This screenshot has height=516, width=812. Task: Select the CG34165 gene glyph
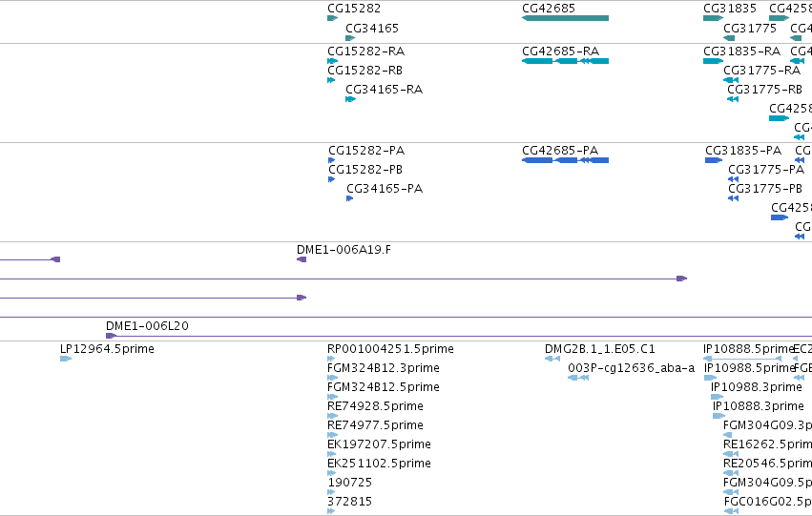pyautogui.click(x=350, y=38)
